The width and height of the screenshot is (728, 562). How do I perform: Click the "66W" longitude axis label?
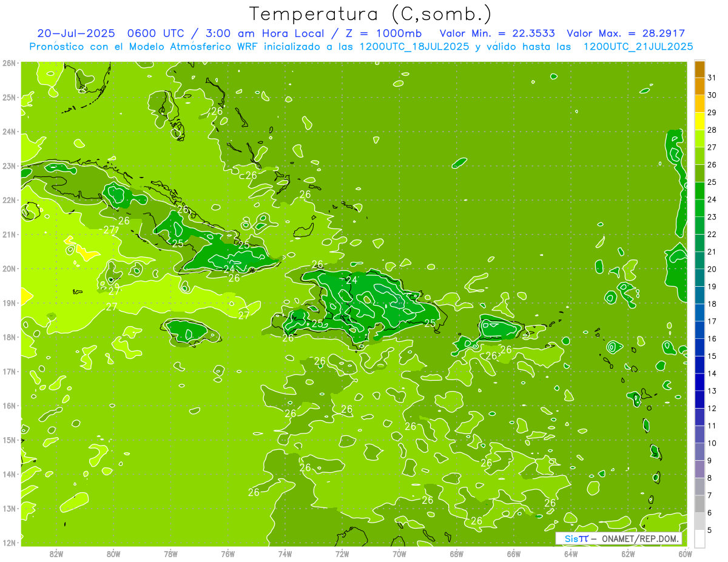[514, 554]
